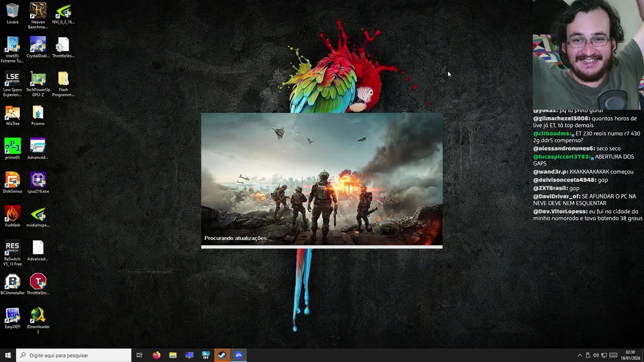Click chat username @cltboadms
This screenshot has width=644, height=362.
click(x=552, y=134)
